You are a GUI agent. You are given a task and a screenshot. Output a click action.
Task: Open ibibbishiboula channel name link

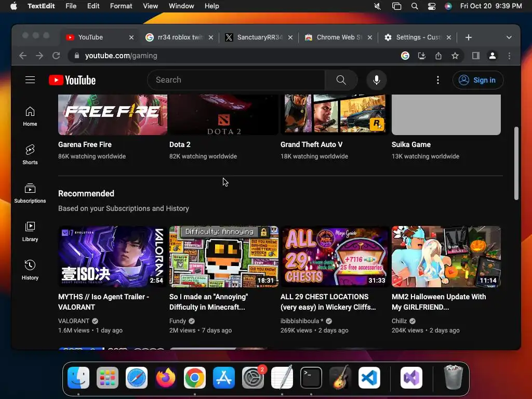[x=302, y=321]
